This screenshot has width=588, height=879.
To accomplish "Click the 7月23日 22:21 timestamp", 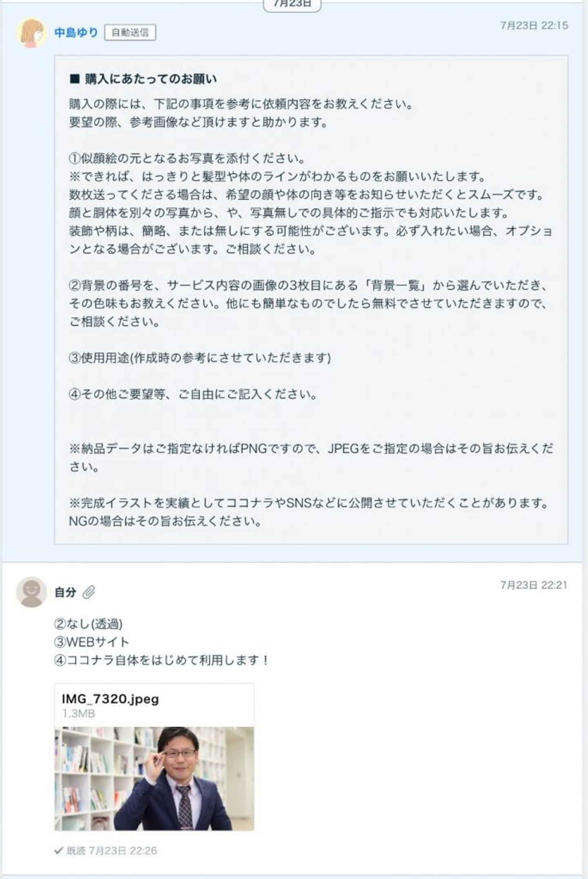I will pyautogui.click(x=534, y=585).
